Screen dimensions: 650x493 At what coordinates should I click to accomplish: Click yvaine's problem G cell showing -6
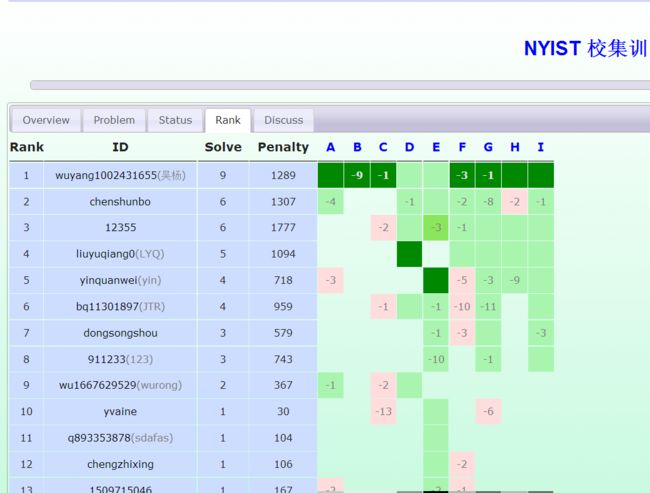[x=488, y=412]
